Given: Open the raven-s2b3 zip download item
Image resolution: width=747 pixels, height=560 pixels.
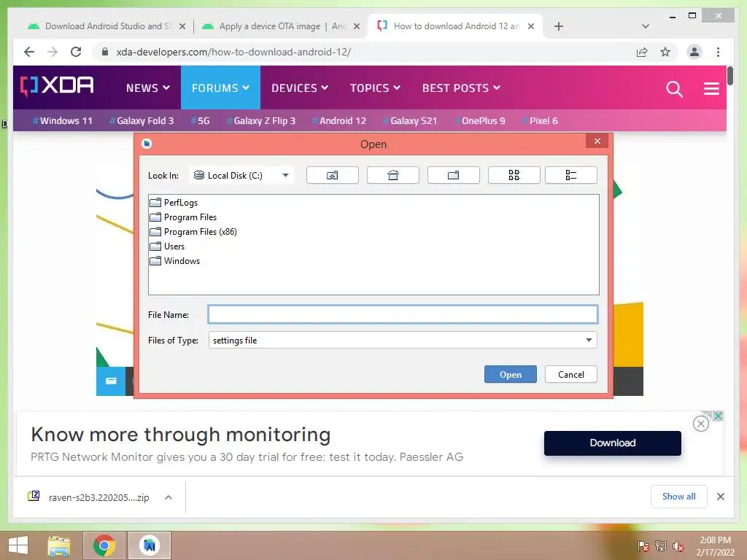Looking at the screenshot, I should click(90, 497).
